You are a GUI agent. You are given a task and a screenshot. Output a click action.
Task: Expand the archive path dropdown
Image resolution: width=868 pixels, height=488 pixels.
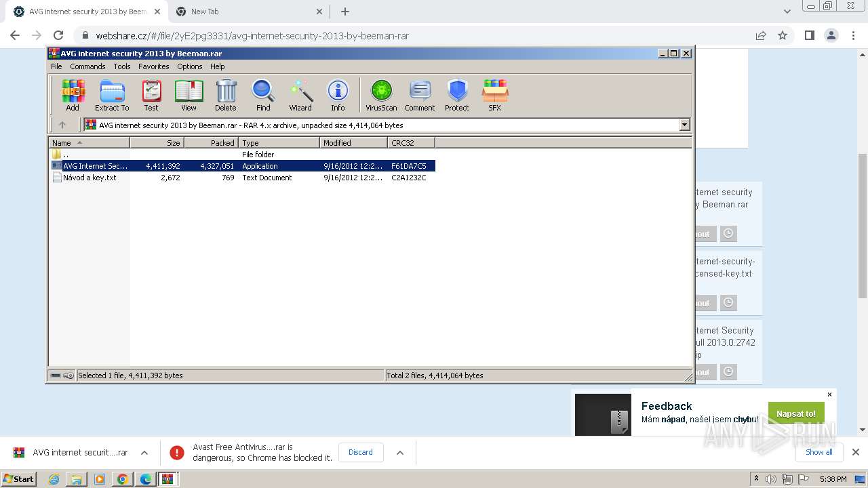(684, 125)
